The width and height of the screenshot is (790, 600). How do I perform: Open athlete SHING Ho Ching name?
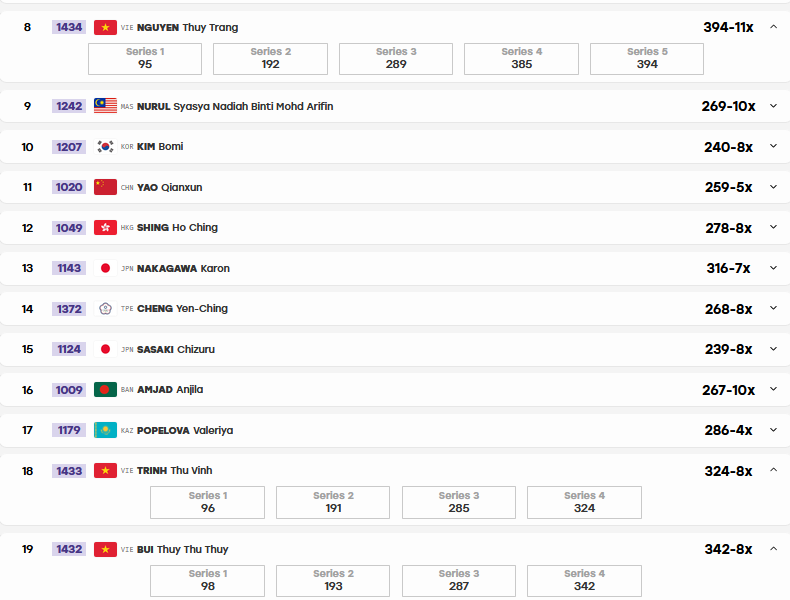pyautogui.click(x=177, y=227)
